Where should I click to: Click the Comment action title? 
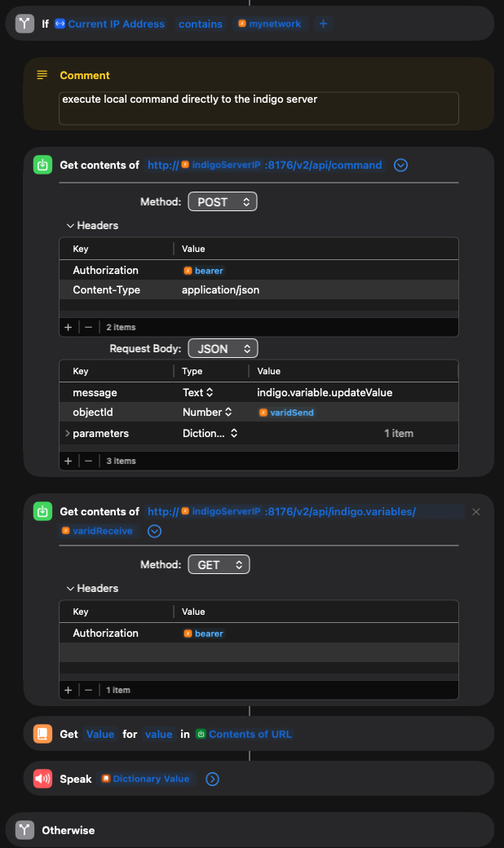(85, 75)
